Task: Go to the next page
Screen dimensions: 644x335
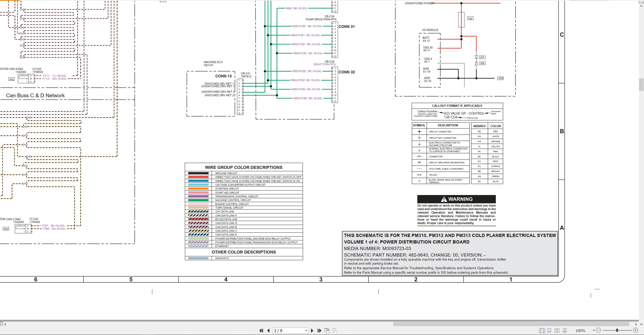Action: point(312,331)
